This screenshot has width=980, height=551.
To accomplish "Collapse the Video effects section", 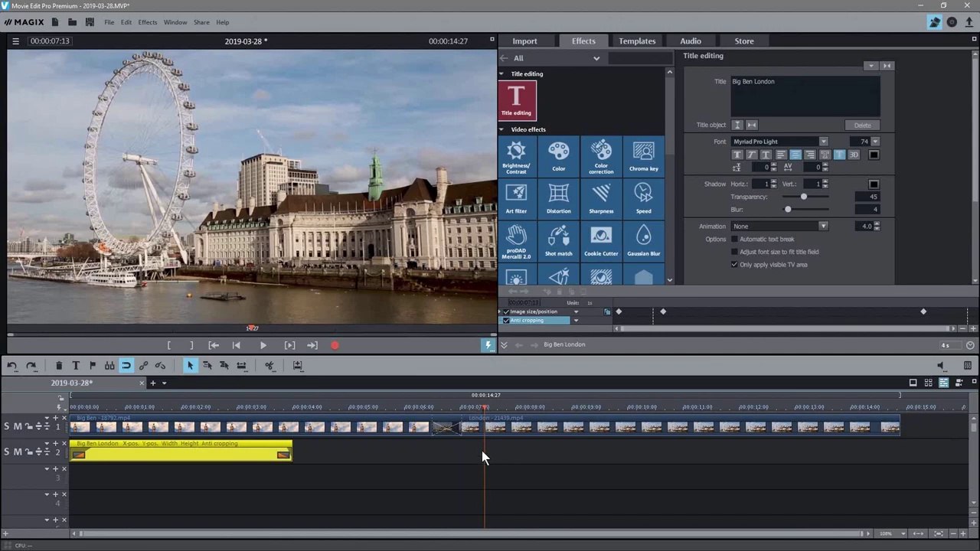I will click(501, 129).
